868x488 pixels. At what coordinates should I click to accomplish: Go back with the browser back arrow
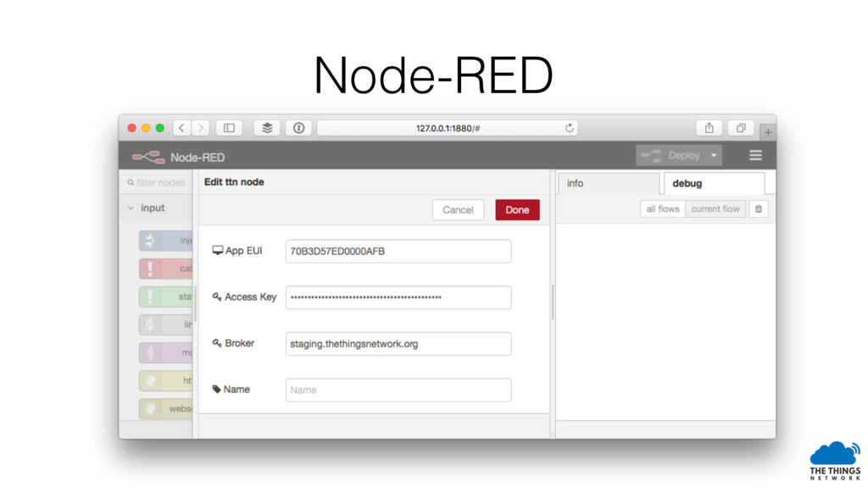click(181, 128)
